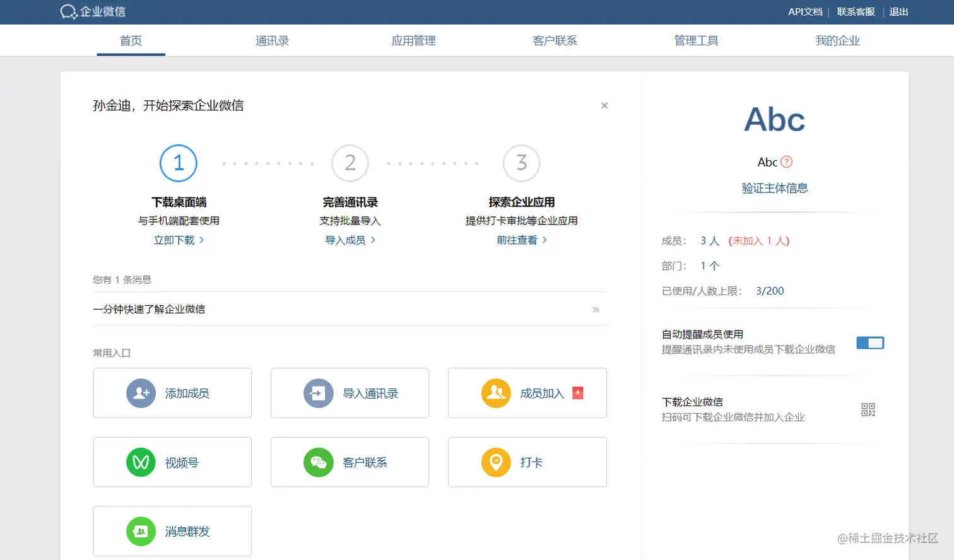The height and width of the screenshot is (560, 954).
Task: Click the chevron after 导入成员
Action: click(x=373, y=240)
